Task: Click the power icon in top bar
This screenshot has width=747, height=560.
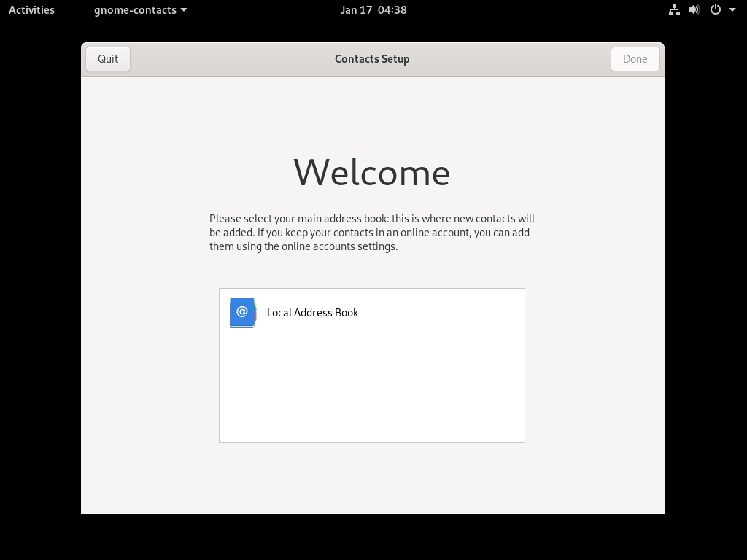Action: pos(716,9)
